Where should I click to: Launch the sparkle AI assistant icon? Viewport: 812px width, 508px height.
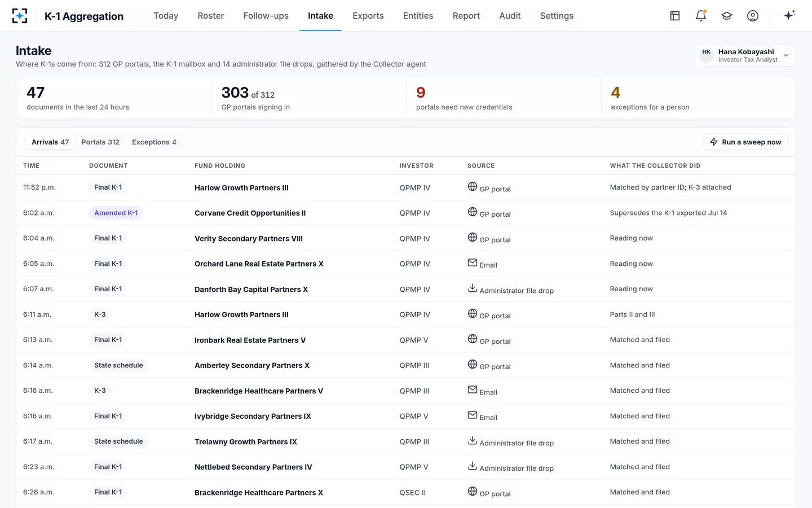(x=789, y=15)
